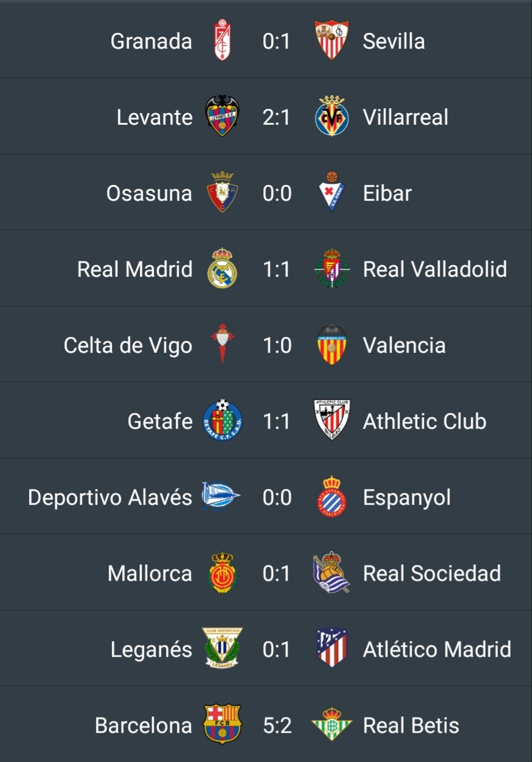The height and width of the screenshot is (762, 532).
Task: Click the Real Valladolid team name
Action: (x=435, y=269)
